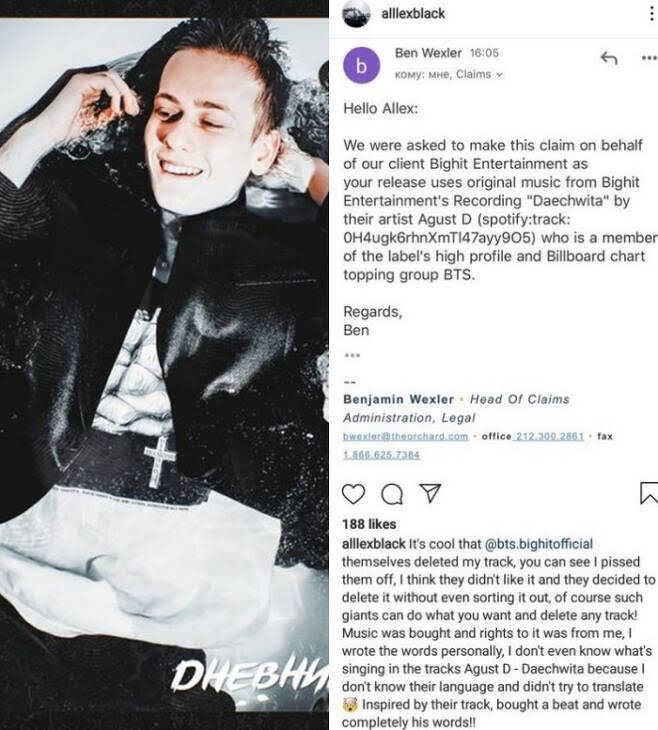The width and height of the screenshot is (658, 730).
Task: Expand trimmed email content ellipsis
Action: click(352, 356)
